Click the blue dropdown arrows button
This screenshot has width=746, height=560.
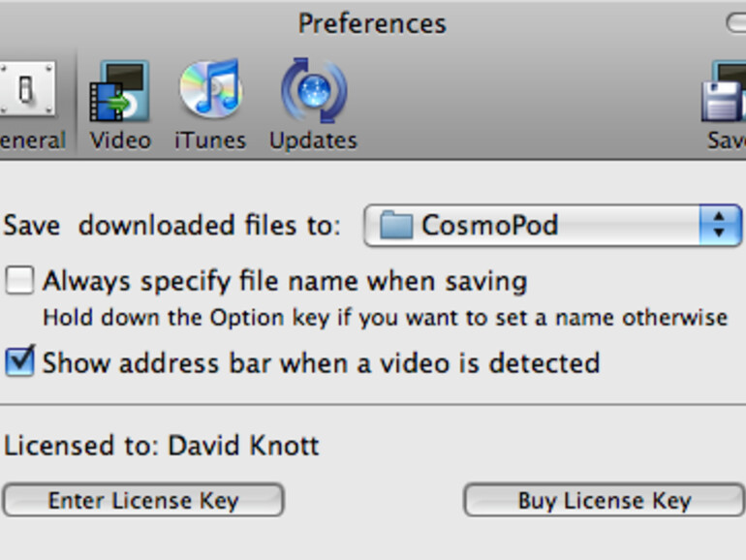720,226
